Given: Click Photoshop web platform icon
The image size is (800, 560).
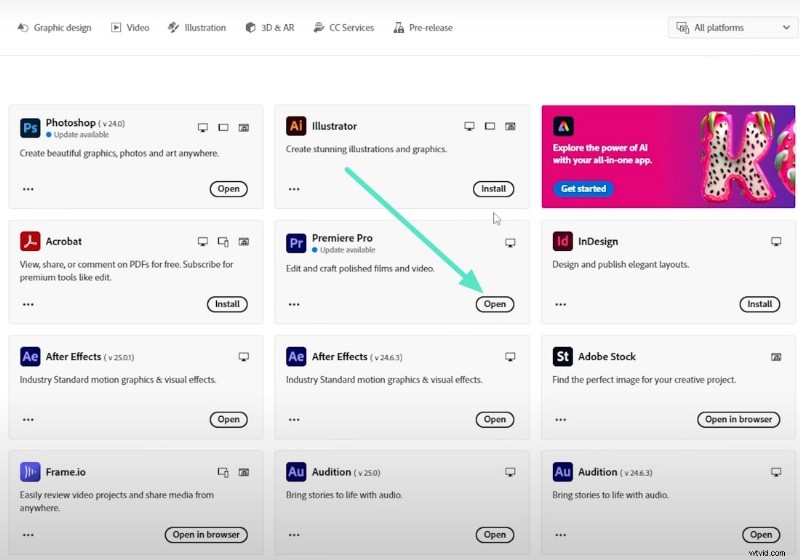Looking at the screenshot, I should [x=244, y=128].
